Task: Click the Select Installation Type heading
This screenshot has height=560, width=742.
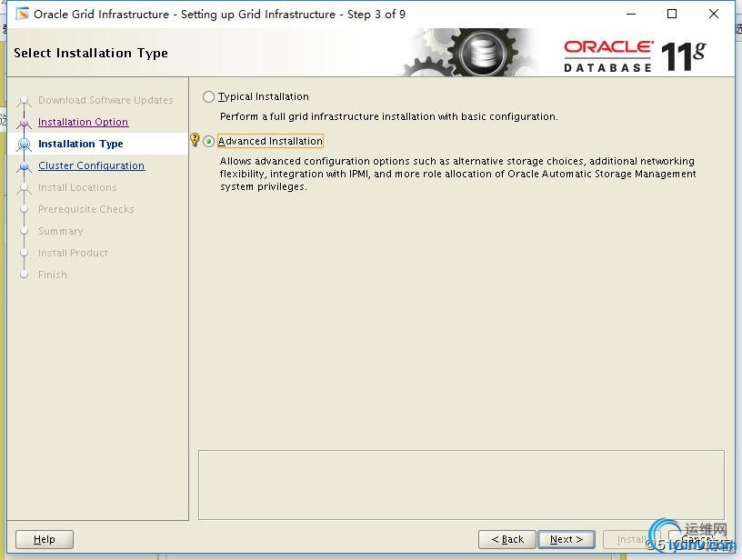Action: click(91, 53)
